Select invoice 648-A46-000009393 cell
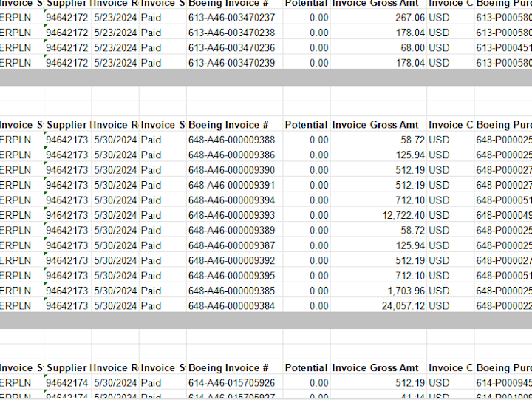The image size is (532, 400). click(234, 215)
